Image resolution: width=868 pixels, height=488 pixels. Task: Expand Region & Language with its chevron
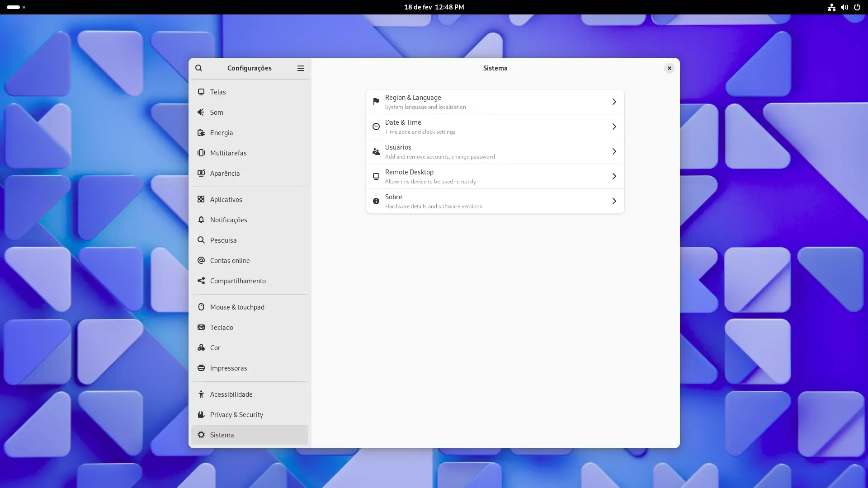(x=614, y=102)
